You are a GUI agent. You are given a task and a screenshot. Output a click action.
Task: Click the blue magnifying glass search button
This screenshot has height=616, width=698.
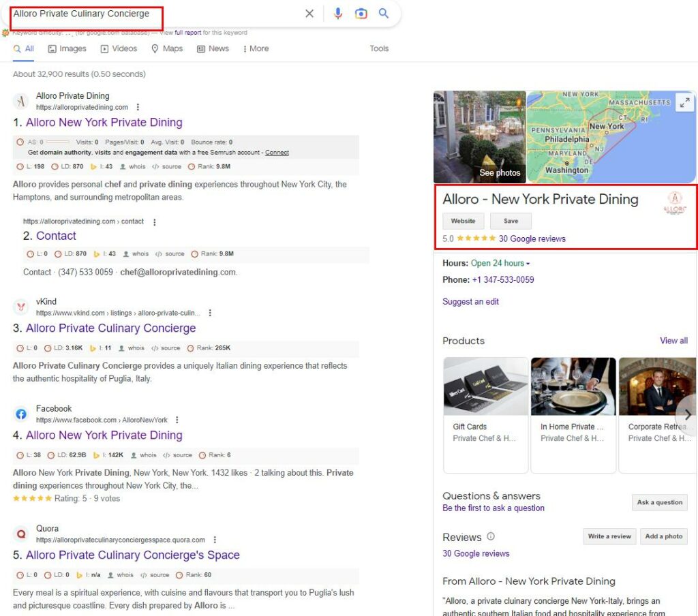point(384,14)
